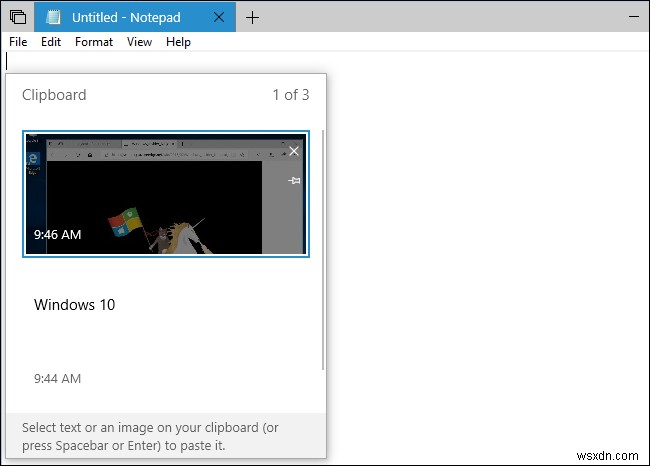This screenshot has width=650, height=466.
Task: Open the View menu
Action: [139, 42]
